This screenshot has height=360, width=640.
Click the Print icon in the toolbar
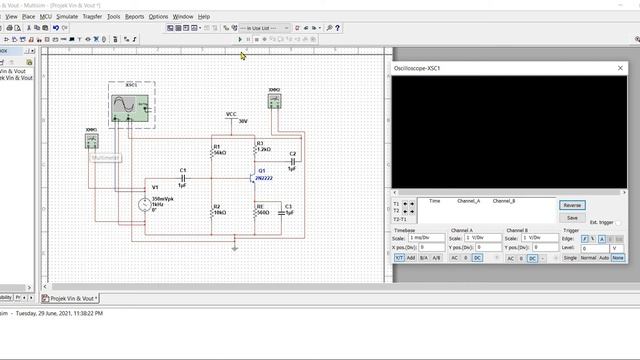tap(9, 28)
